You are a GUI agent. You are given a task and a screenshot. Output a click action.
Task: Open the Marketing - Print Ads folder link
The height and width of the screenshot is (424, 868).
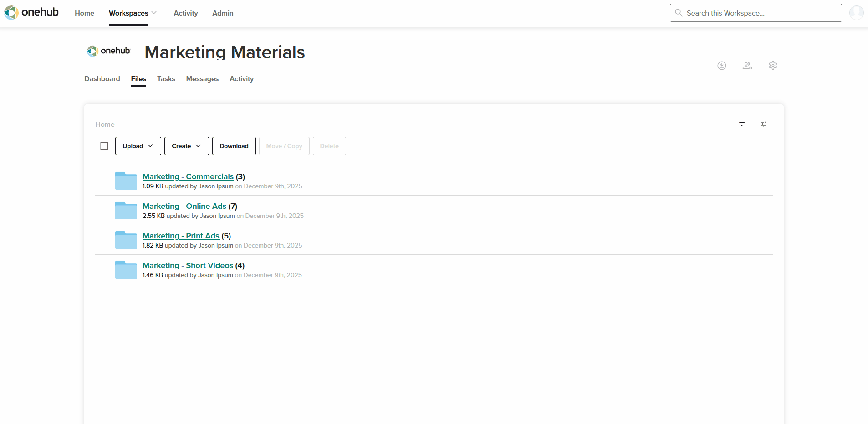[181, 236]
